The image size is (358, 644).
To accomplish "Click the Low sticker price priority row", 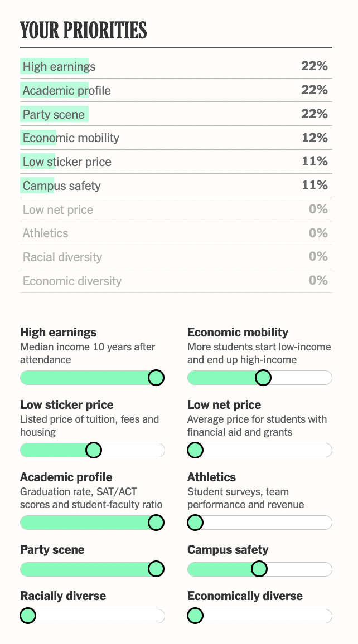I will point(176,162).
